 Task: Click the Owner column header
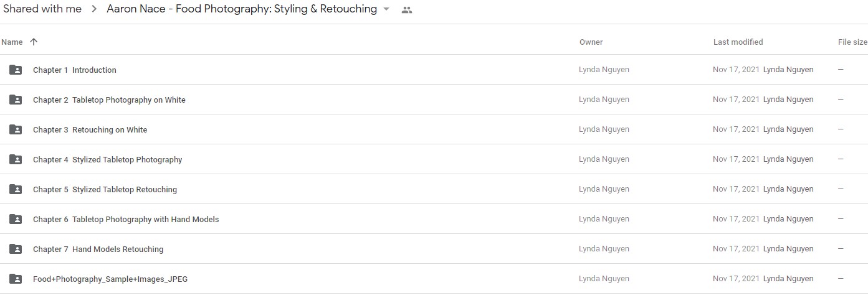click(591, 42)
